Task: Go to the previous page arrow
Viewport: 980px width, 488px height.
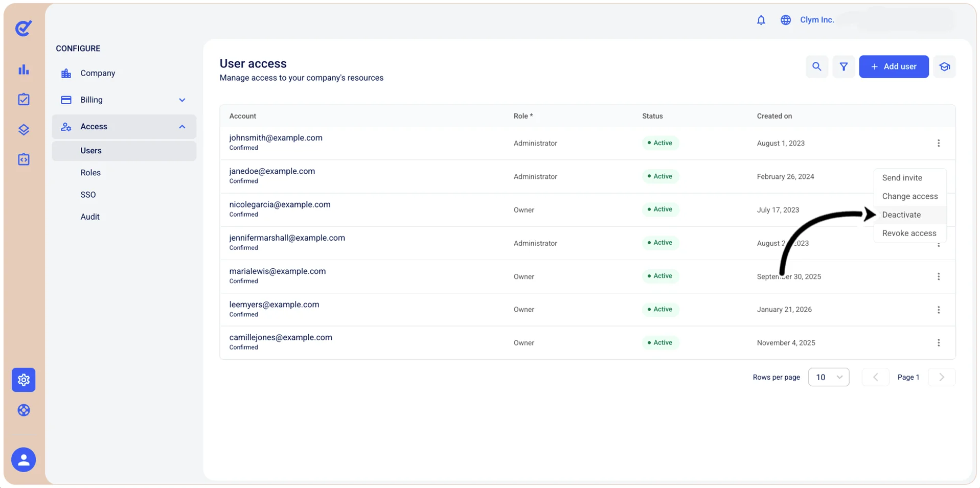Action: pyautogui.click(x=875, y=377)
